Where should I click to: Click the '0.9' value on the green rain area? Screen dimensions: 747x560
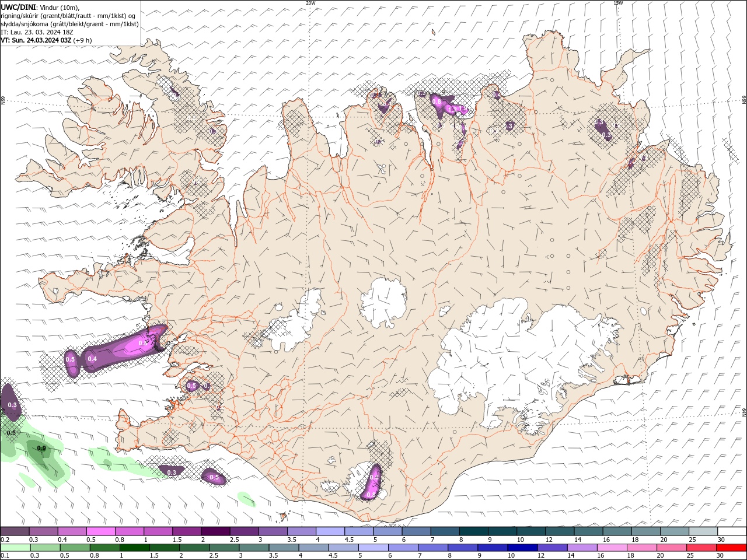[x=41, y=448]
